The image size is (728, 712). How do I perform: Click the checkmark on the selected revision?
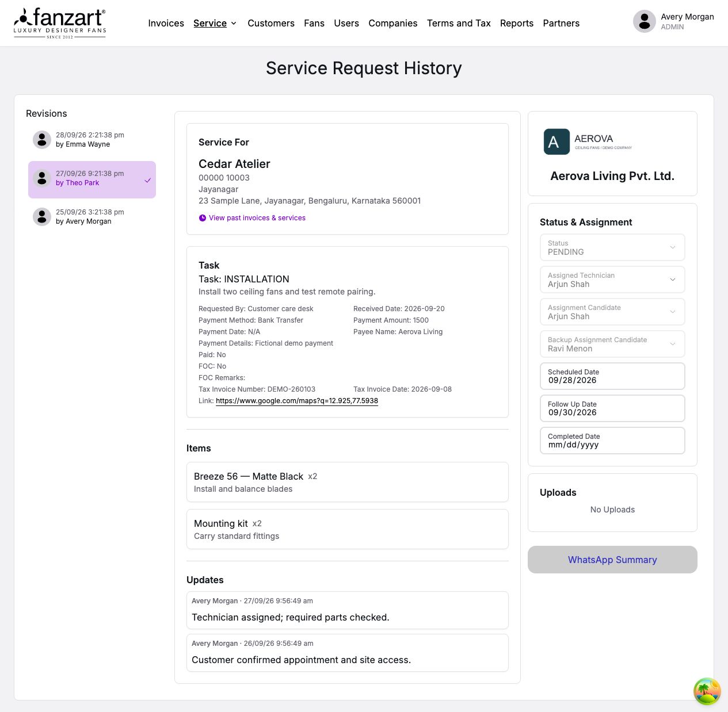[147, 180]
